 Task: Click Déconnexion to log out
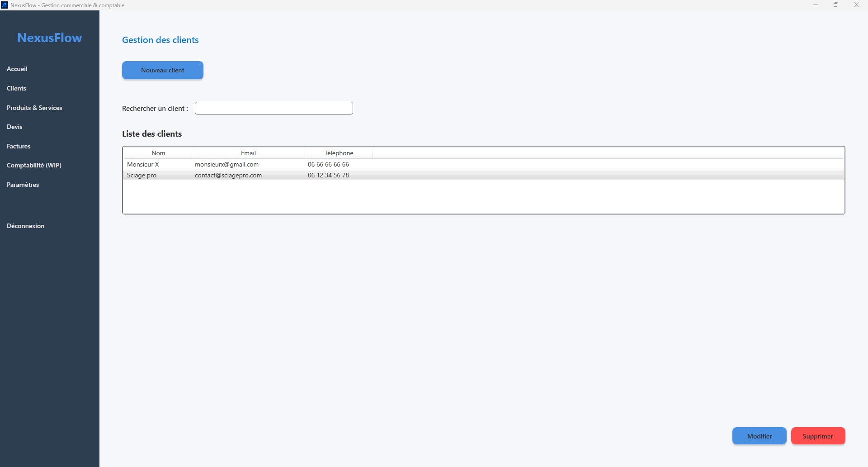coord(25,226)
